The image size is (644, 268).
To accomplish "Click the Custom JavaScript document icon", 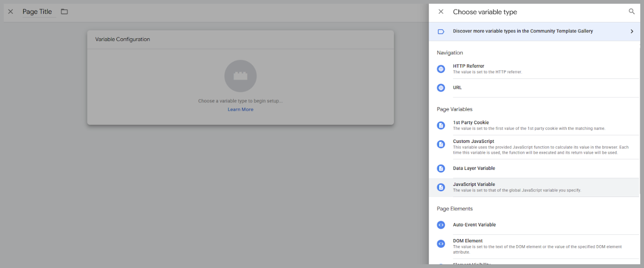I will (441, 144).
